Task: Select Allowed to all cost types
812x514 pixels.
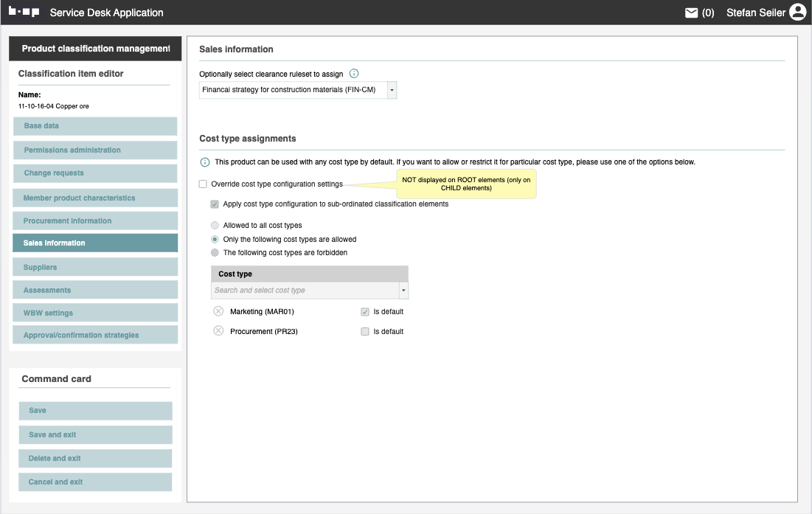Action: click(215, 226)
